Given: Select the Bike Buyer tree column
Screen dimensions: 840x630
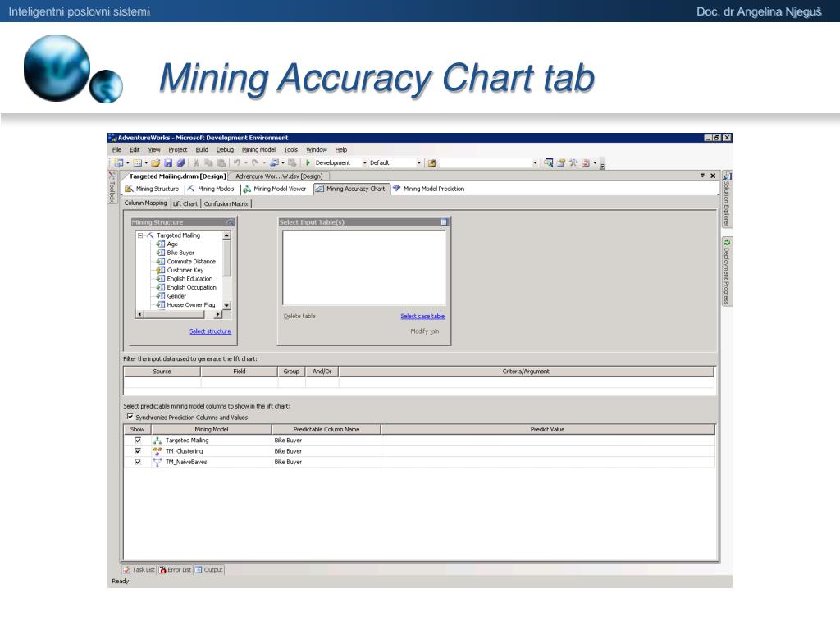Looking at the screenshot, I should [x=180, y=253].
